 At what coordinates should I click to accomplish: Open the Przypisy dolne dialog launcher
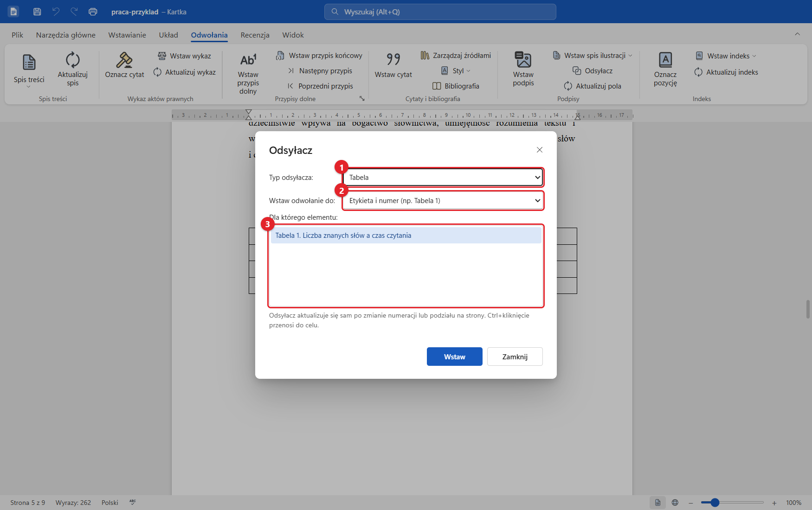coord(362,98)
